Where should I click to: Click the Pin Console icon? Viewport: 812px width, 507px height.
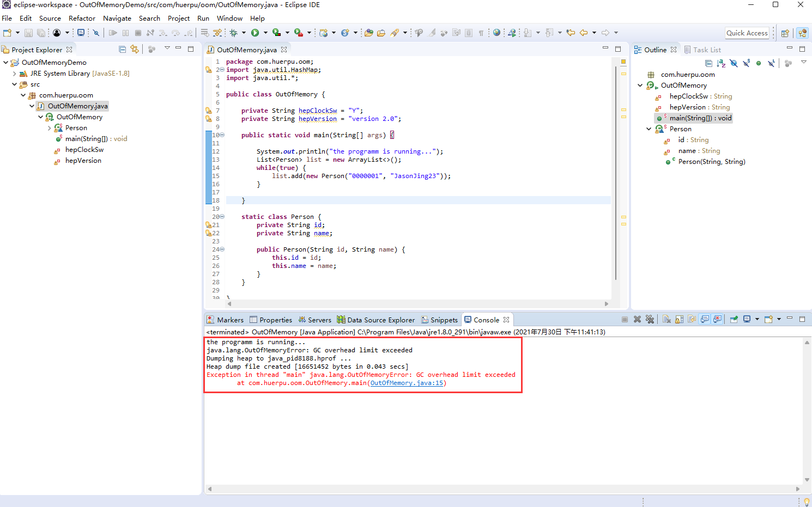tap(734, 320)
